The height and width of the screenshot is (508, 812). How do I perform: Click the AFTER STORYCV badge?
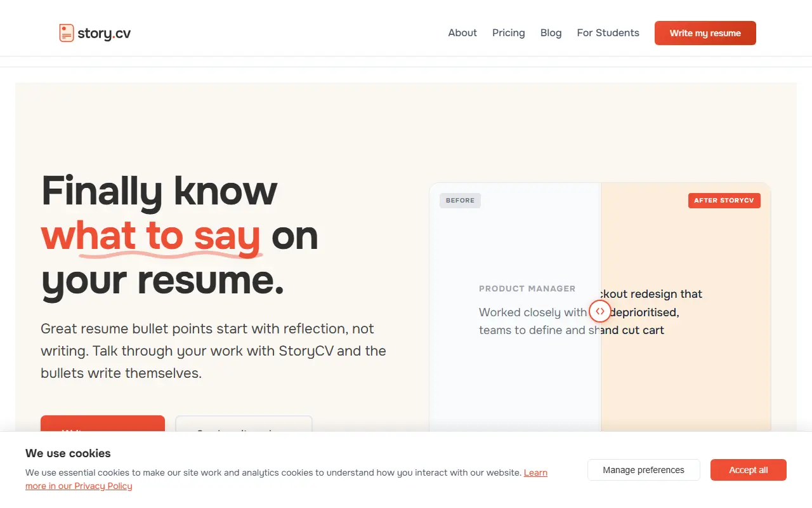(x=724, y=201)
